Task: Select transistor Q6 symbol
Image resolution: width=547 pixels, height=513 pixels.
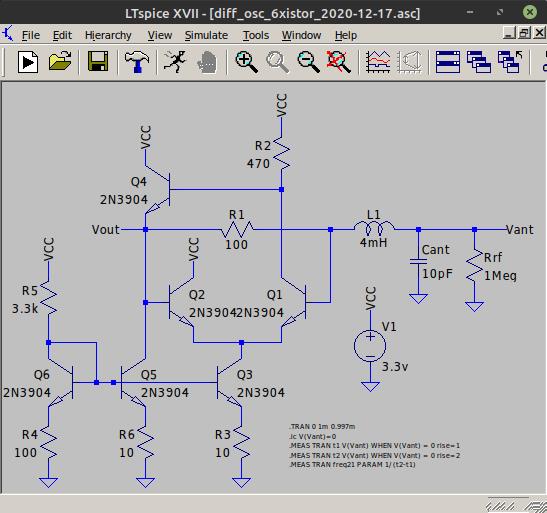Action: 61,382
